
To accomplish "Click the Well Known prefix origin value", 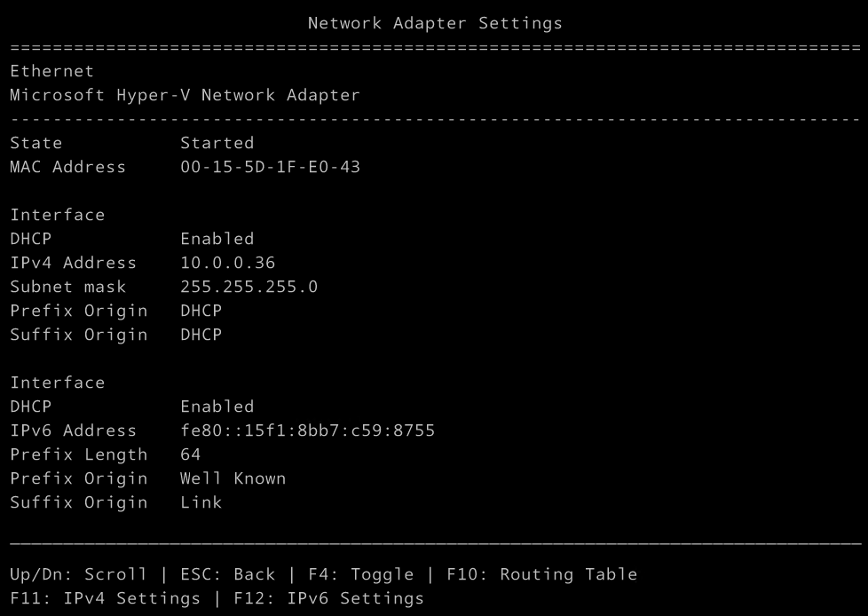I will tap(233, 478).
